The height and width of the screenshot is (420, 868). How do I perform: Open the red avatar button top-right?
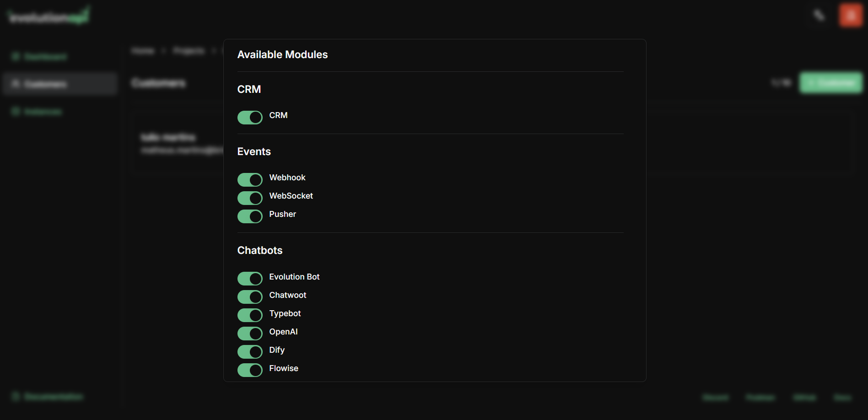pos(850,15)
